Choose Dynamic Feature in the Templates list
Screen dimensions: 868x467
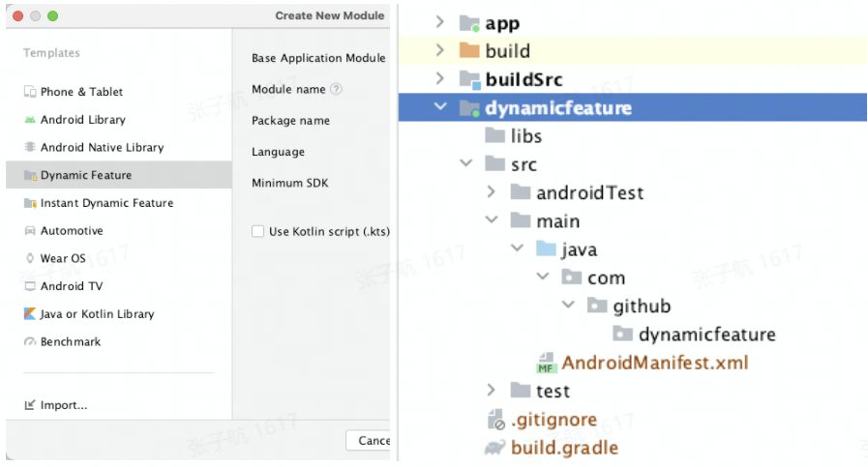85,175
